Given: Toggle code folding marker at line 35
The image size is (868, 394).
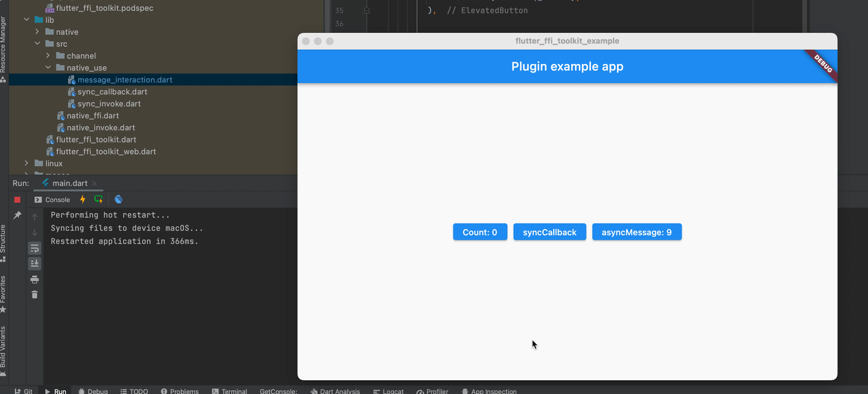Looking at the screenshot, I should pos(367,10).
